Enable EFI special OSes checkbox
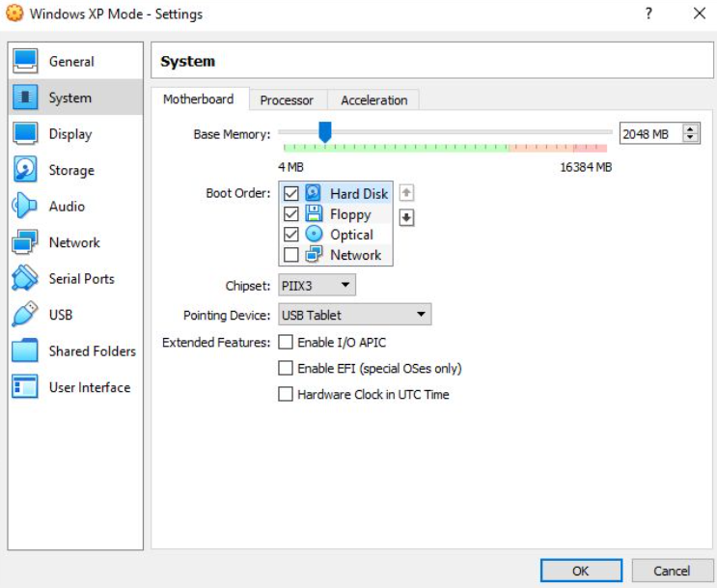The width and height of the screenshot is (717, 588). [286, 368]
